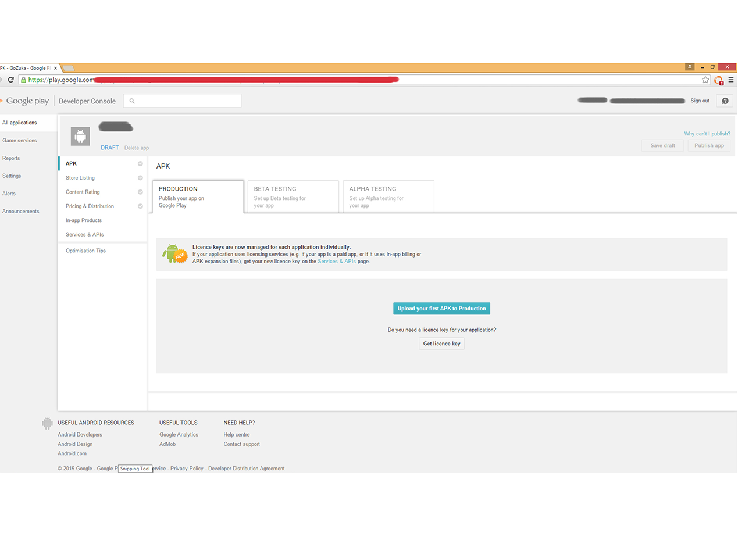Switch to the Production tab
Viewport: 756px width, 540px height.
[x=198, y=196]
